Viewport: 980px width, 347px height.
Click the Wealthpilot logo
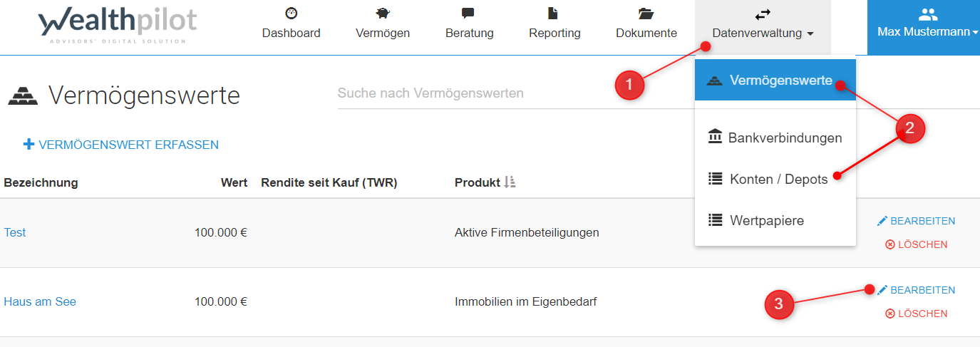[118, 26]
